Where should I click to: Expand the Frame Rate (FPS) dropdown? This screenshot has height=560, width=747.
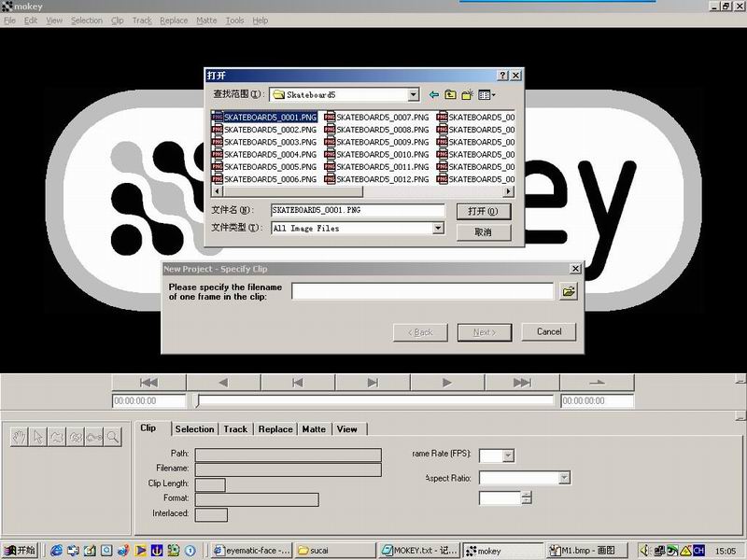coord(508,455)
